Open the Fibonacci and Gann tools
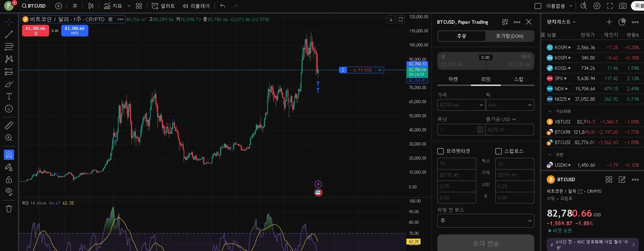 (x=9, y=46)
